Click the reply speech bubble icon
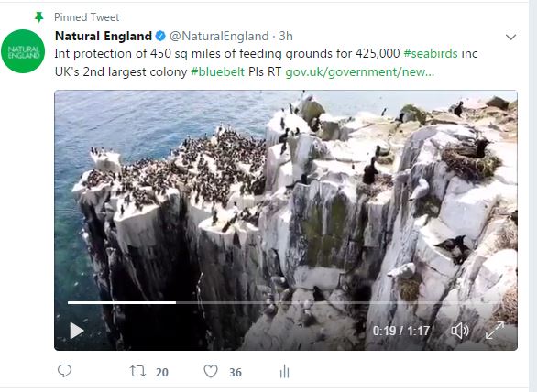Screen dimensions: 537x392 (x=64, y=371)
